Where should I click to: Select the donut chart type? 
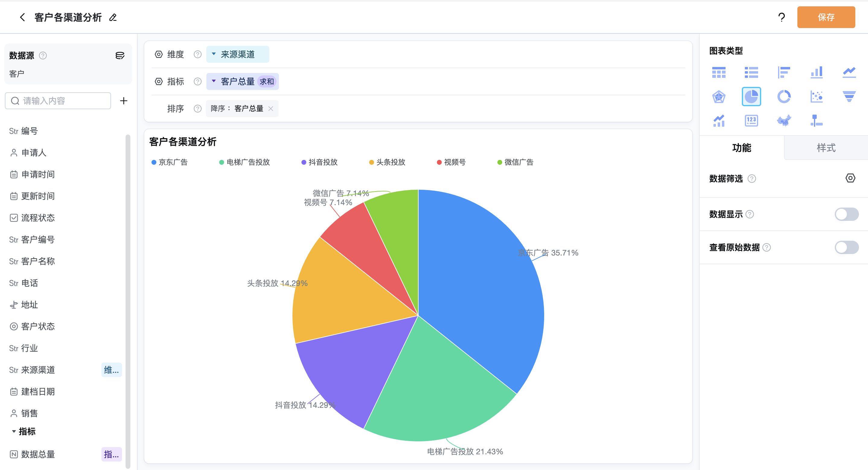784,97
